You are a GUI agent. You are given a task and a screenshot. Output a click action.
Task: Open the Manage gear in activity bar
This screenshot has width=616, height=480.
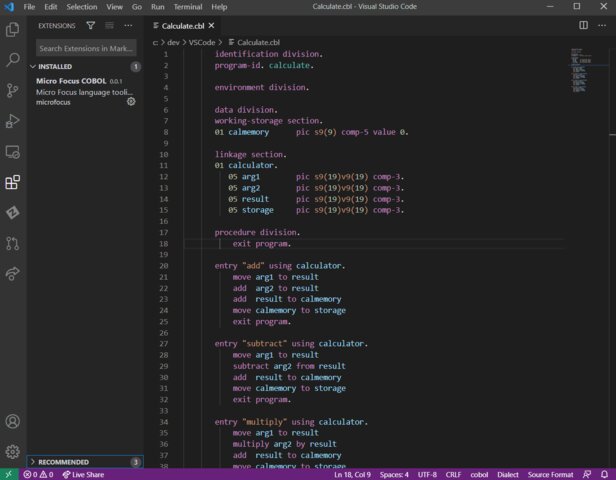click(13, 452)
